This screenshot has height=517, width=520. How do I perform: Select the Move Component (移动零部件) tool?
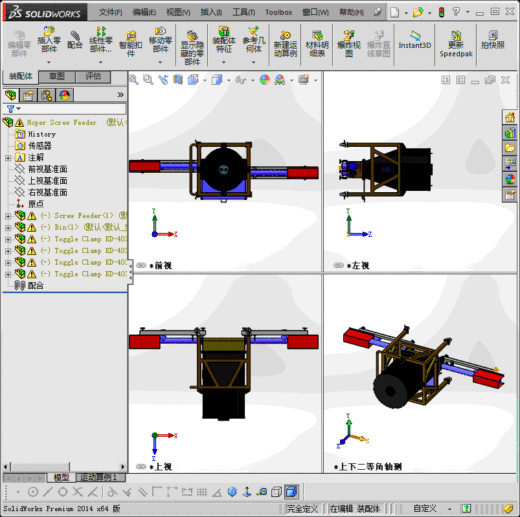pyautogui.click(x=160, y=39)
